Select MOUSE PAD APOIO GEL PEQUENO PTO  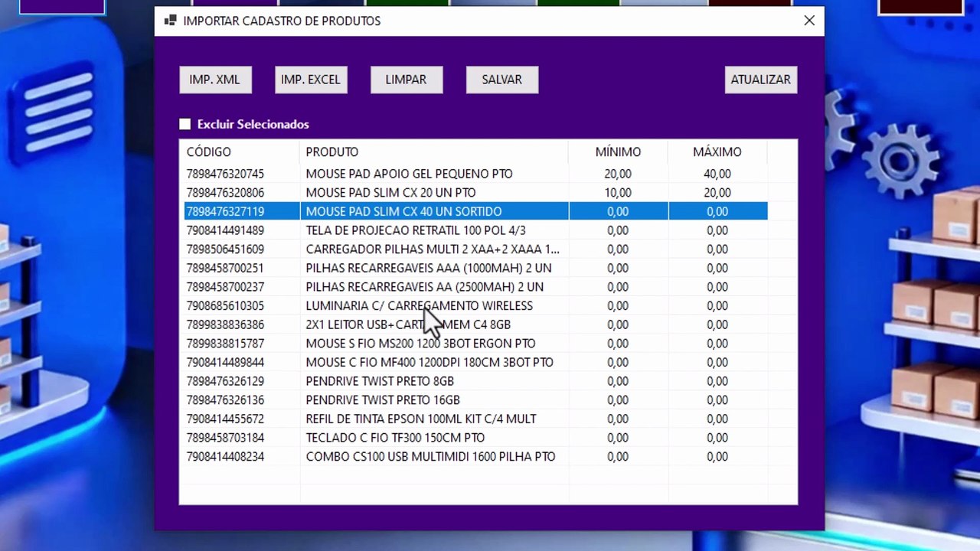(x=409, y=174)
